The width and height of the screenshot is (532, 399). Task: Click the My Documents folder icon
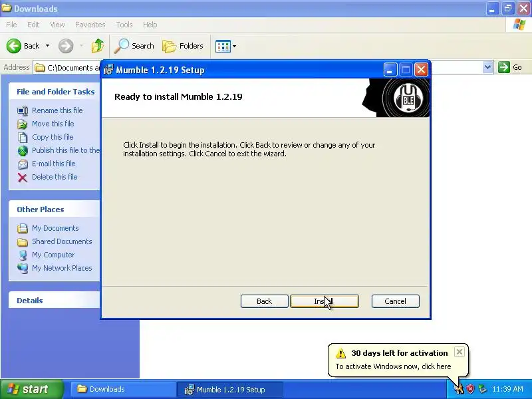pos(23,228)
